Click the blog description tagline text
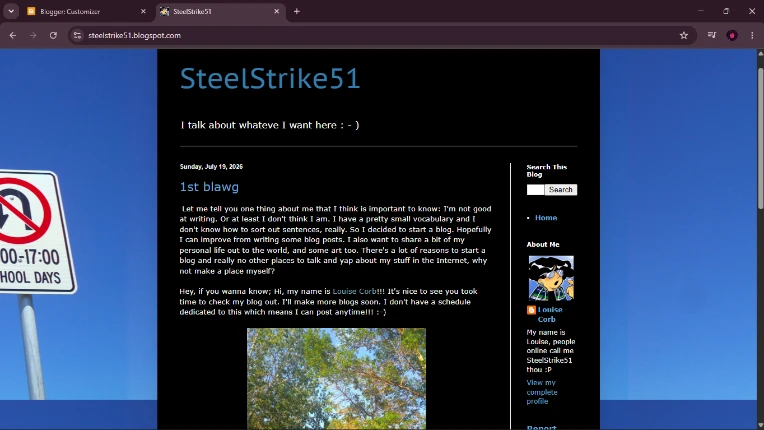The width and height of the screenshot is (764, 430). 269,125
